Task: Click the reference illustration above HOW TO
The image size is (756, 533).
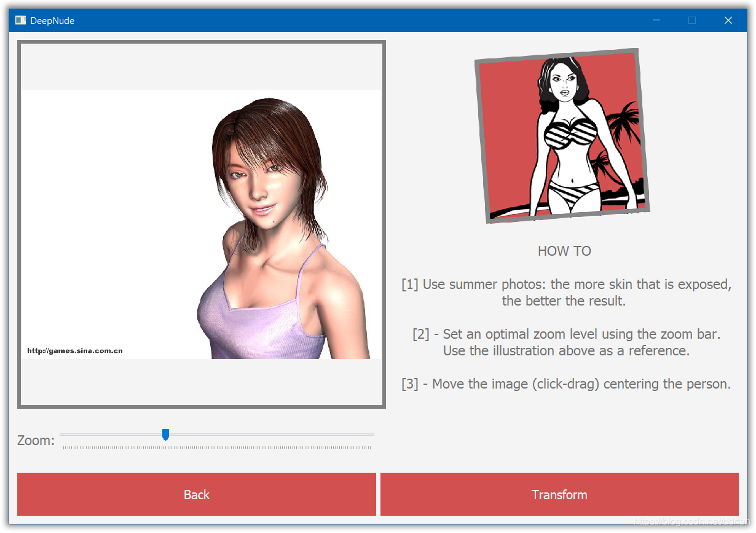Action: coord(562,136)
